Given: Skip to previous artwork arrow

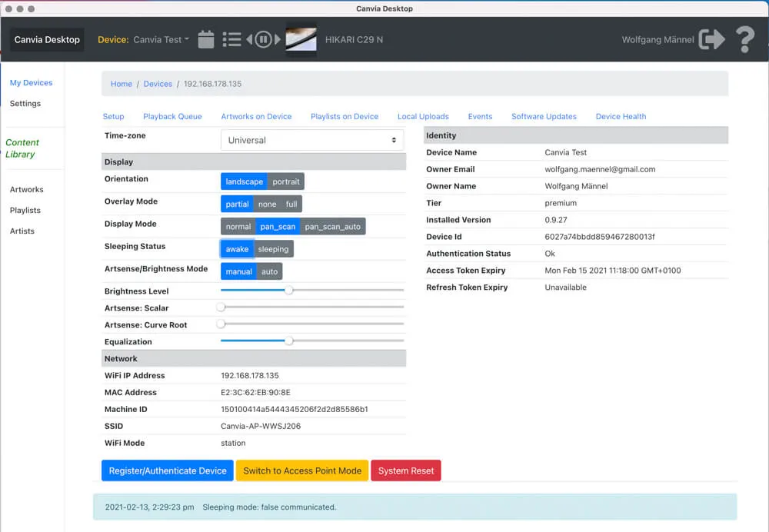Looking at the screenshot, I should coord(249,39).
